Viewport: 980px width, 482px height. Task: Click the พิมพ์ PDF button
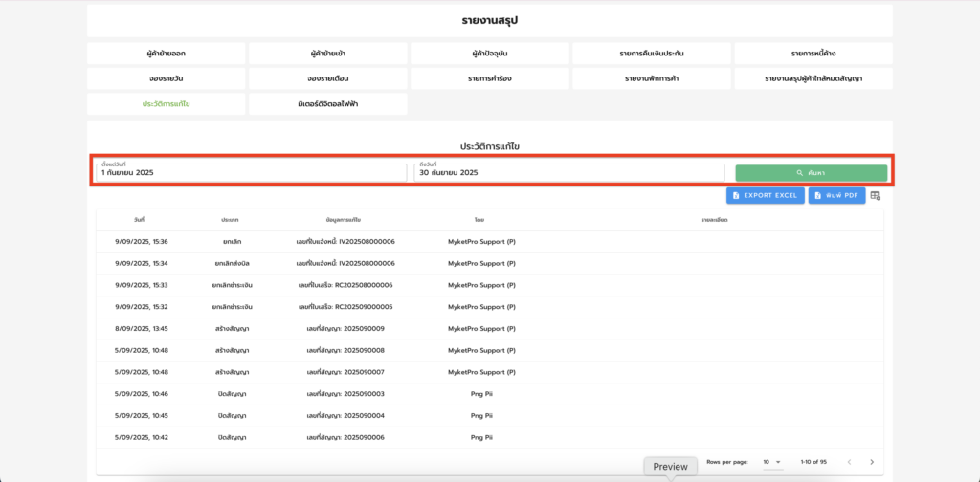coord(836,195)
